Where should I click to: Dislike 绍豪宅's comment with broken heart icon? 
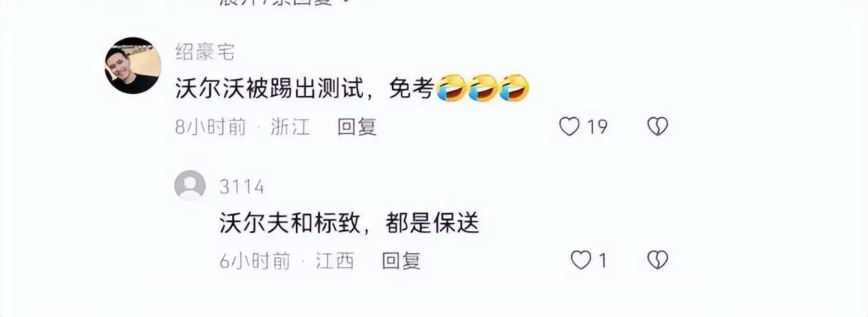click(657, 127)
